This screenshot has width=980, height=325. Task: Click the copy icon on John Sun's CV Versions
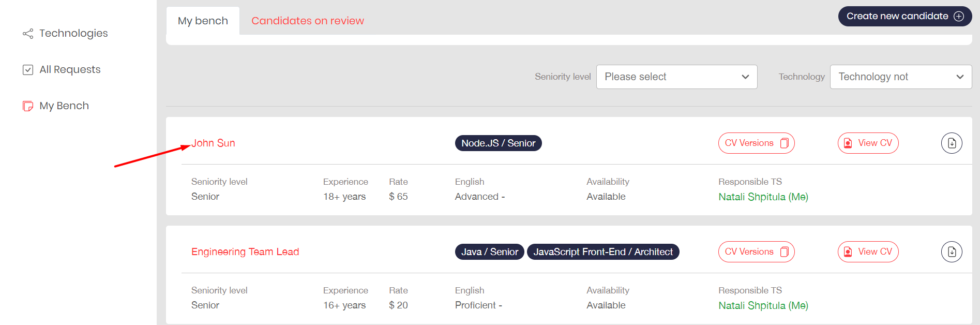(x=784, y=143)
